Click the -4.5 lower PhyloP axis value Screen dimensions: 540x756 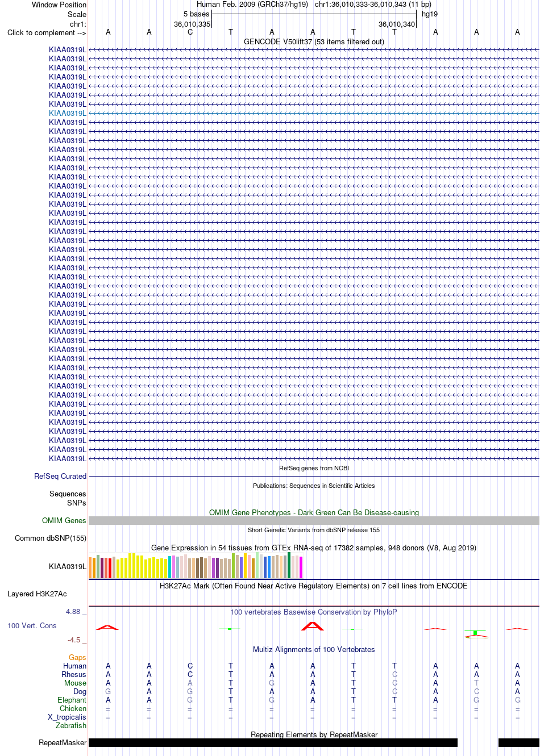click(74, 640)
